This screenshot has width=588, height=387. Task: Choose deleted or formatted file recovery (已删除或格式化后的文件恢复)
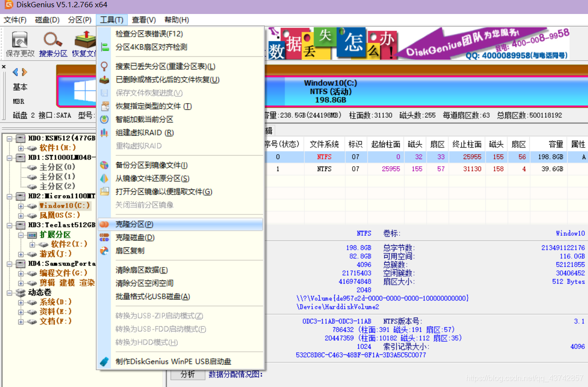[x=180, y=80]
